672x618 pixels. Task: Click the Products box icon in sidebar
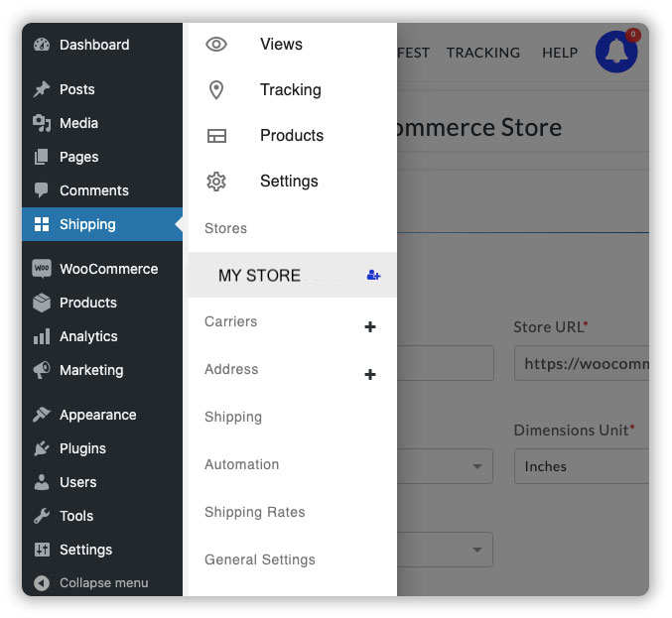pos(42,303)
